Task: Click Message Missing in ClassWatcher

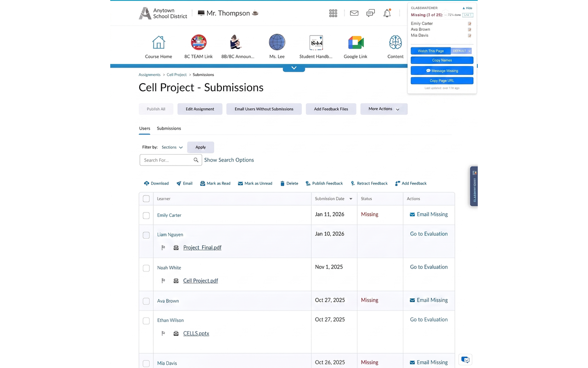Action: click(x=442, y=71)
